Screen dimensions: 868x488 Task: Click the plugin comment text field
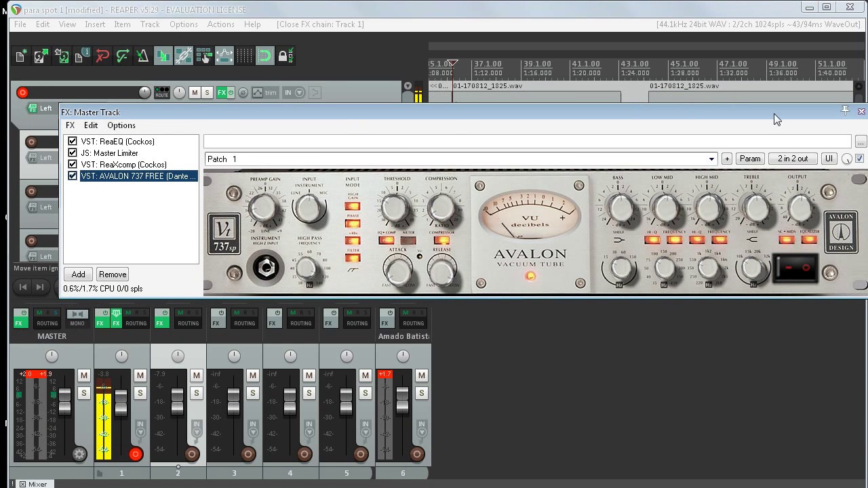[x=527, y=142]
